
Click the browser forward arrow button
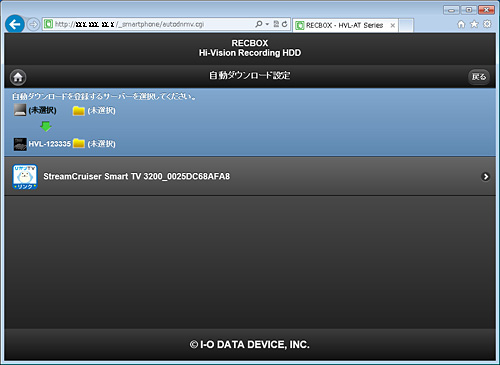coord(33,24)
